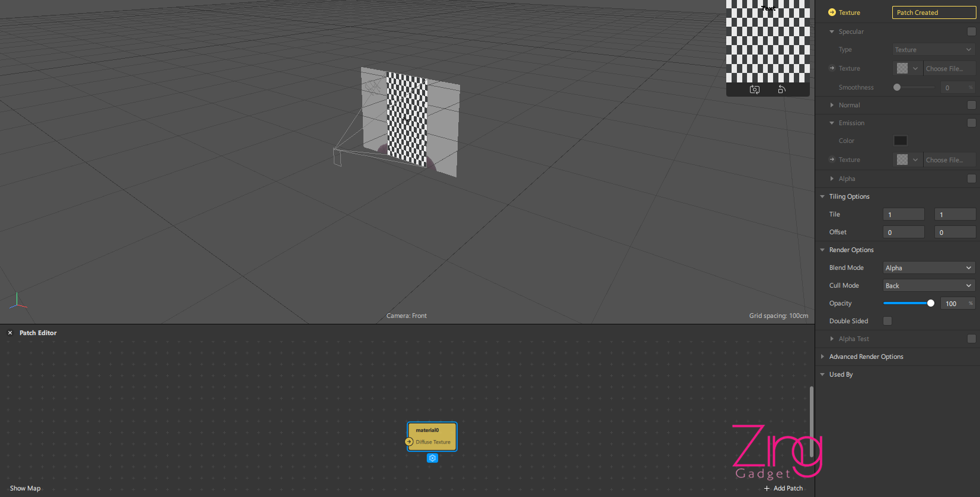
Task: Collapse the Used By section
Action: point(822,374)
